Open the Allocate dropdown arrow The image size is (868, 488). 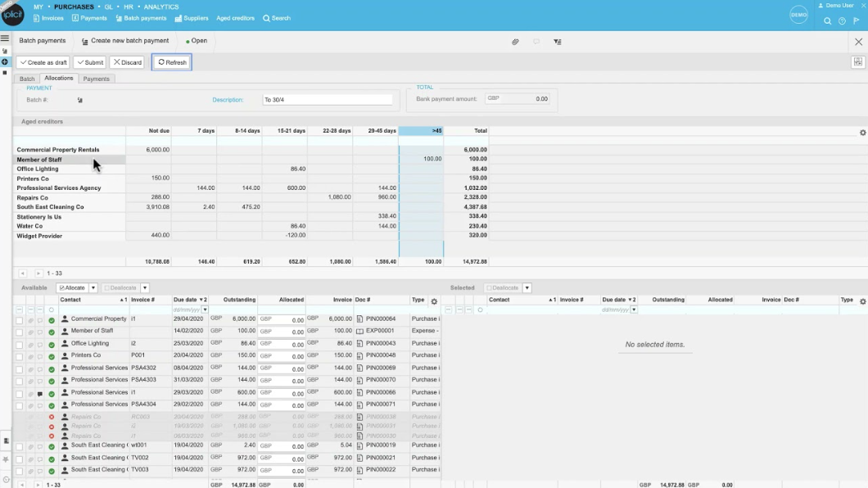pos(93,288)
